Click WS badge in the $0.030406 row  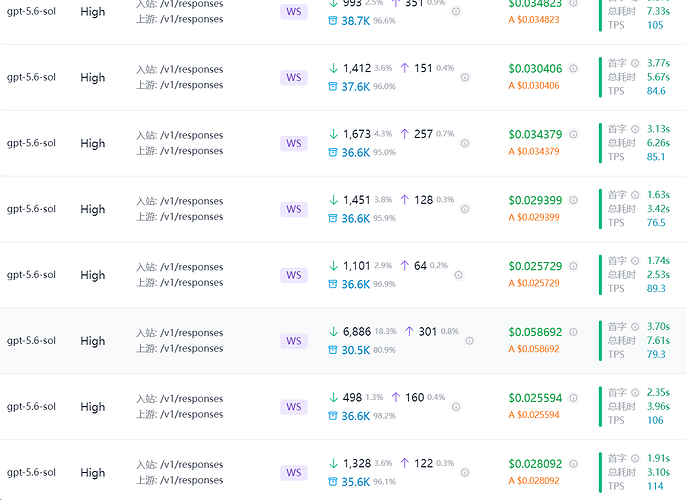click(294, 77)
